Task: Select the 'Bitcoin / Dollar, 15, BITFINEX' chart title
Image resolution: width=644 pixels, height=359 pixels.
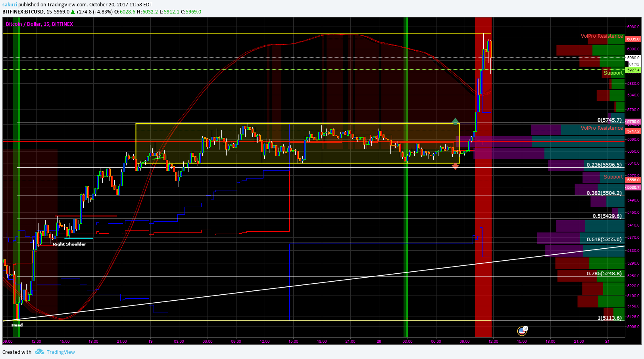Action: coord(39,24)
